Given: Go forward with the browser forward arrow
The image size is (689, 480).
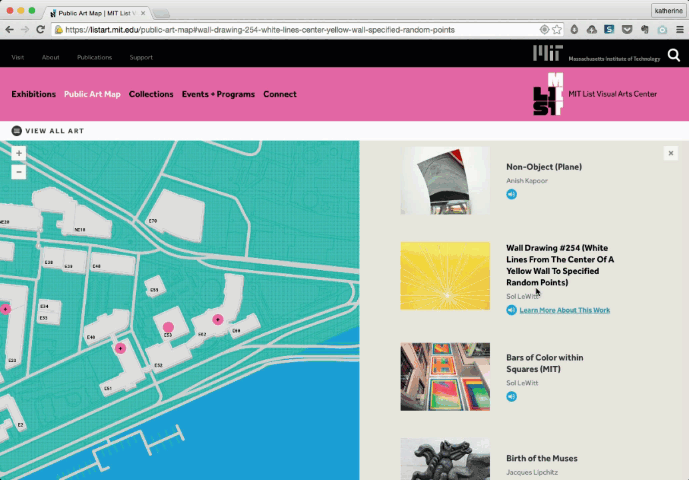Looking at the screenshot, I should [x=25, y=29].
